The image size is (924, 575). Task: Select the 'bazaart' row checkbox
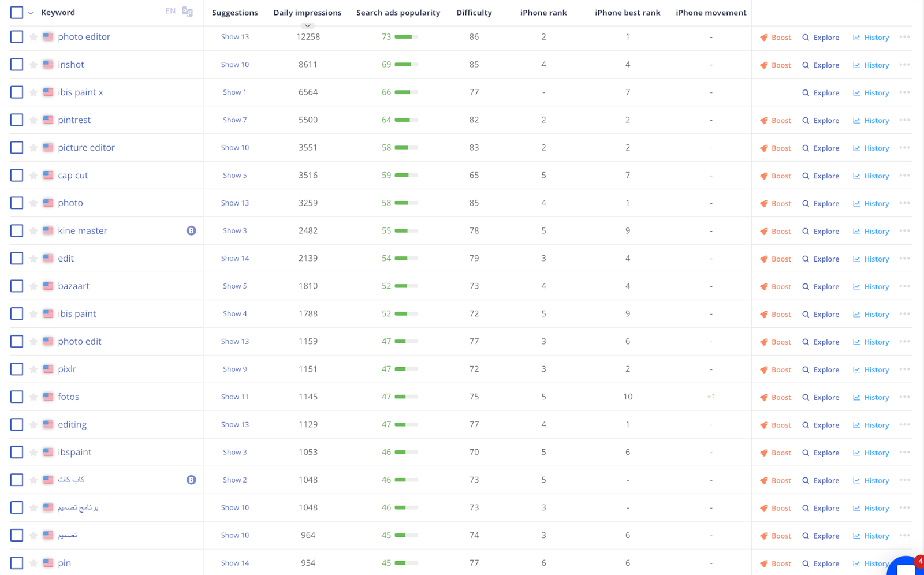[17, 286]
